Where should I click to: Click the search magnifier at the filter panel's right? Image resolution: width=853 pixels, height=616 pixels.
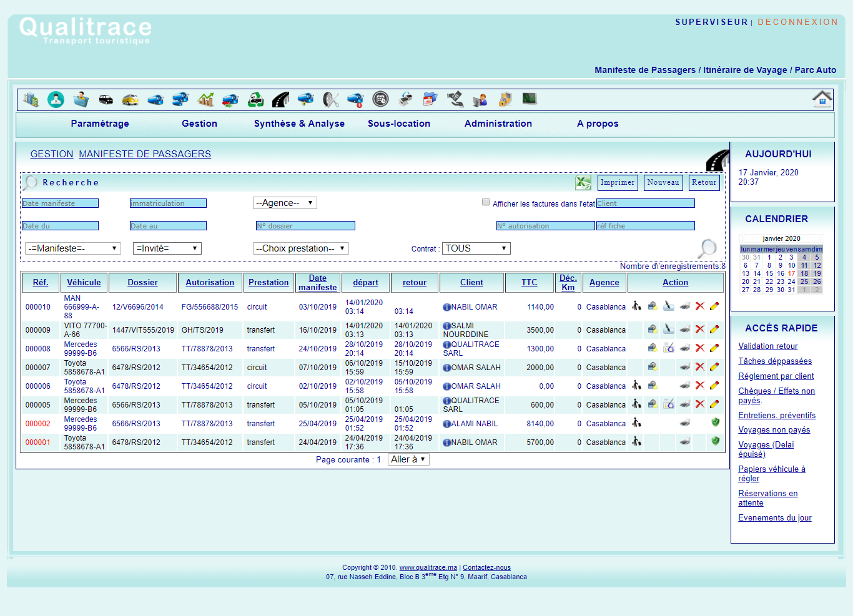707,248
